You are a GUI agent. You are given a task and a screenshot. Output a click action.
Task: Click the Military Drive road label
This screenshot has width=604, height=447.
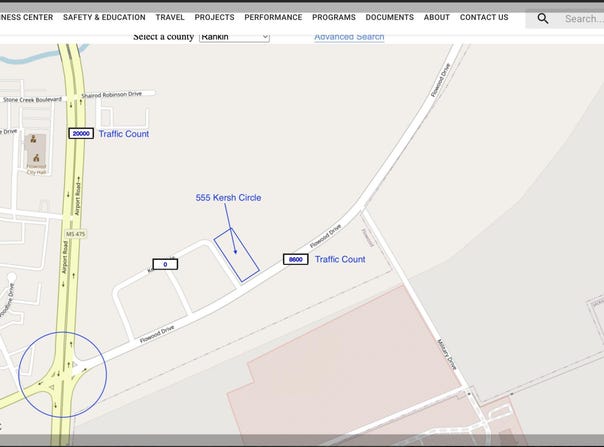447,355
